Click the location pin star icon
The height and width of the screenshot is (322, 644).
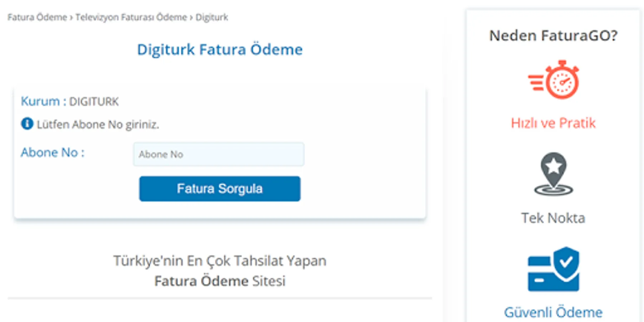pos(553,174)
